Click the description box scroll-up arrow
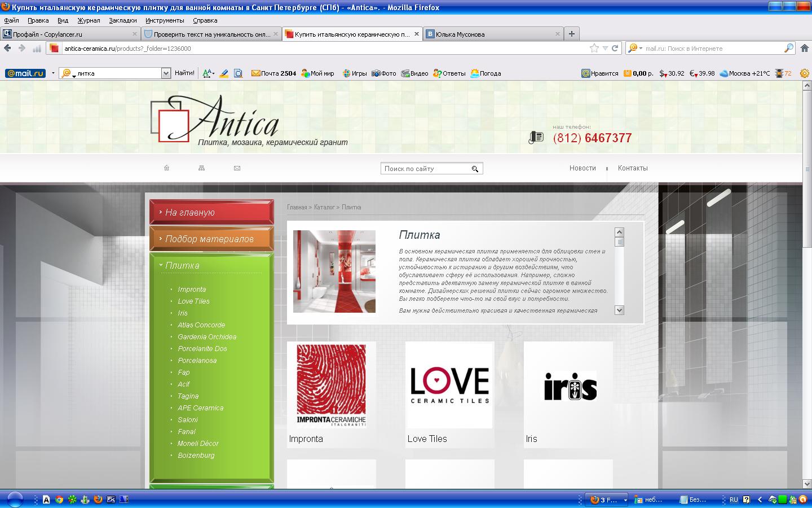The width and height of the screenshot is (812, 508). (619, 232)
